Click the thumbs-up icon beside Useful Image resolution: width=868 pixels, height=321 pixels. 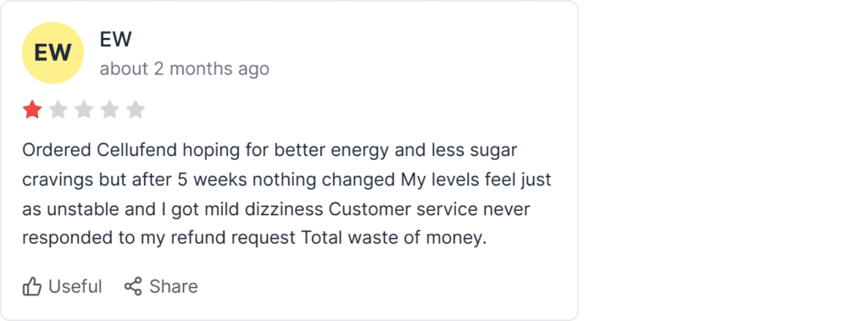[x=32, y=286]
